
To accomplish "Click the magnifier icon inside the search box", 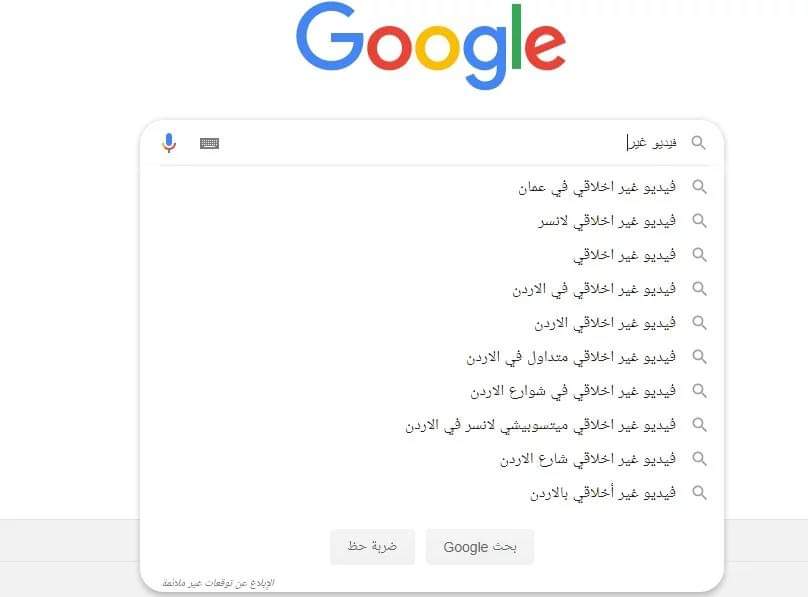I will click(698, 143).
